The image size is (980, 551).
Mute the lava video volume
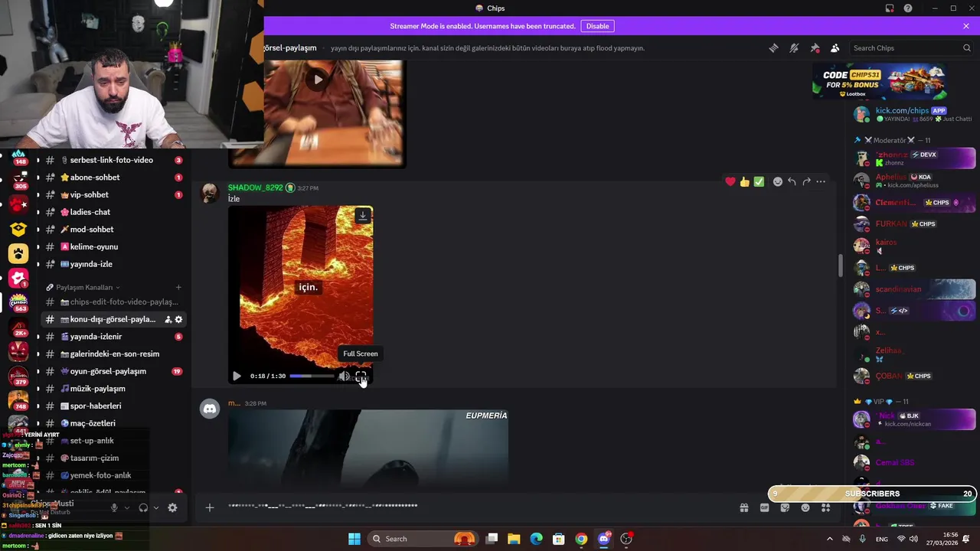point(344,376)
